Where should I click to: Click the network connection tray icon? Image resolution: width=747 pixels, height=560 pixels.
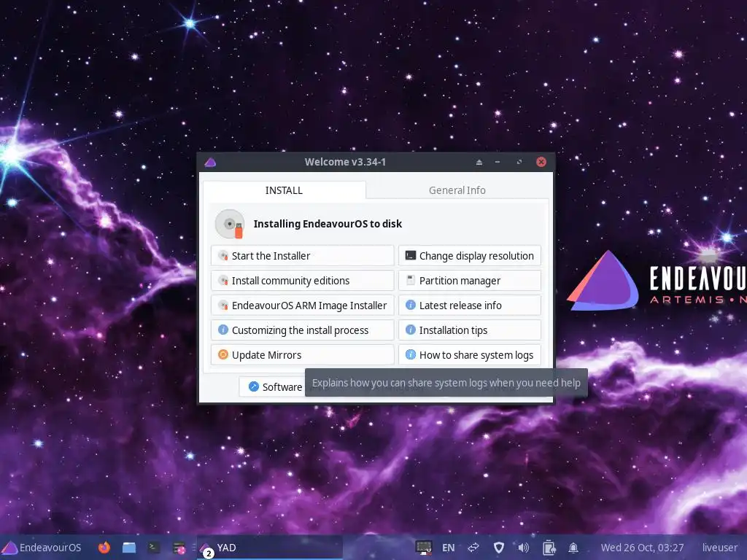[x=473, y=548]
